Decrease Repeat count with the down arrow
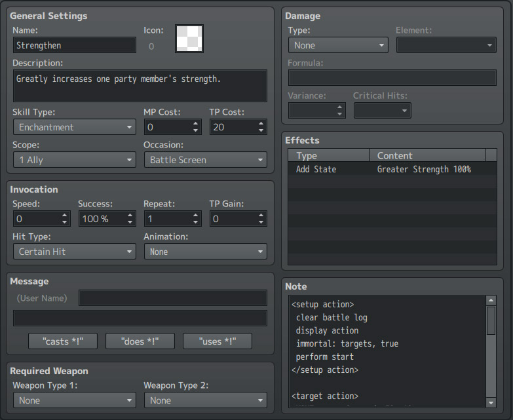This screenshot has height=420, width=513. coord(196,222)
